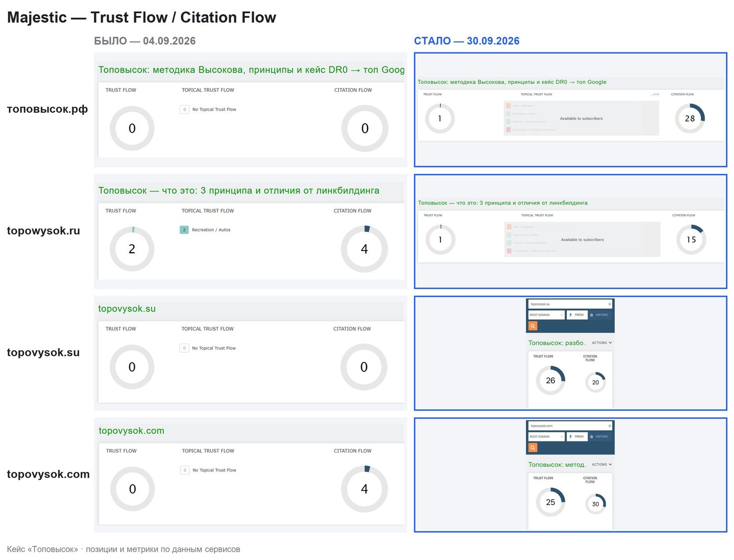The height and width of the screenshot is (560, 734).
Task: Click the orange search icon below the topovysok.su field
Action: point(533,326)
